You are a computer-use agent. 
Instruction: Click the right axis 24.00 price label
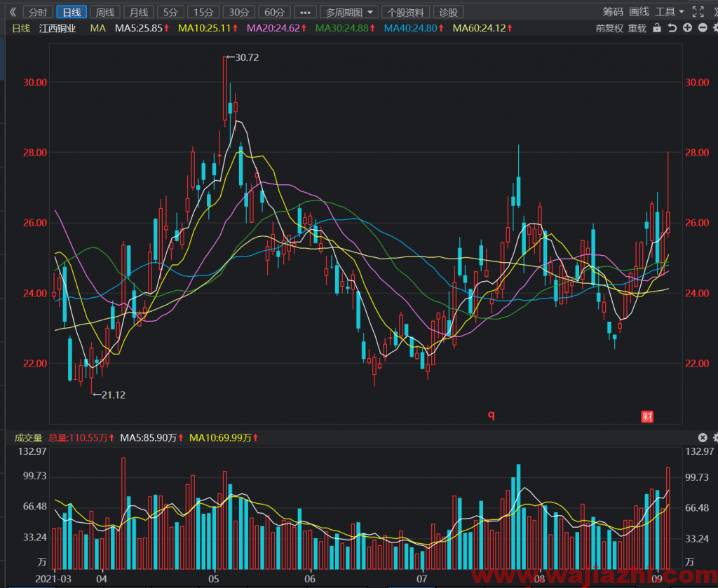[697, 294]
